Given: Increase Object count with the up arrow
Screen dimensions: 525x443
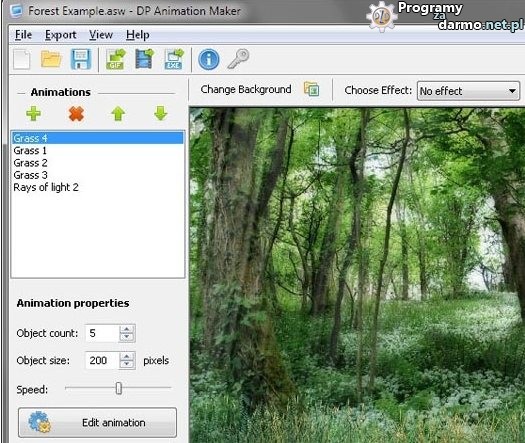Looking at the screenshot, I should (x=127, y=329).
